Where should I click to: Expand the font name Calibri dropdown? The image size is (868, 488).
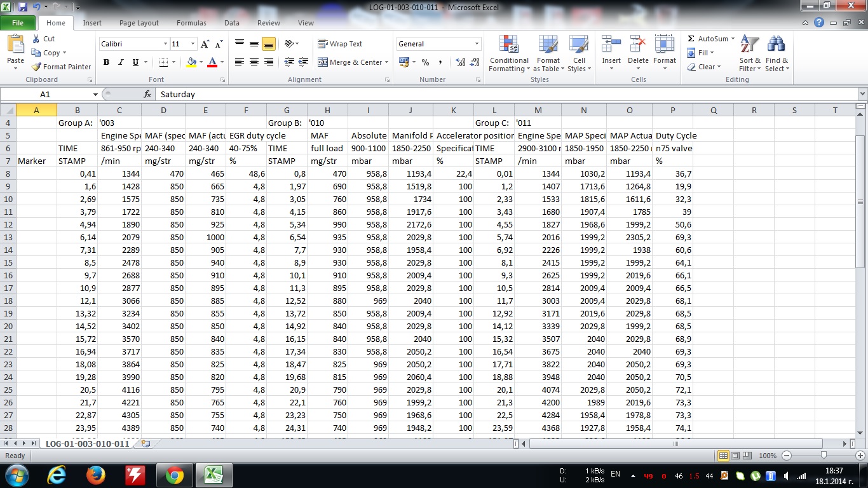click(x=165, y=44)
